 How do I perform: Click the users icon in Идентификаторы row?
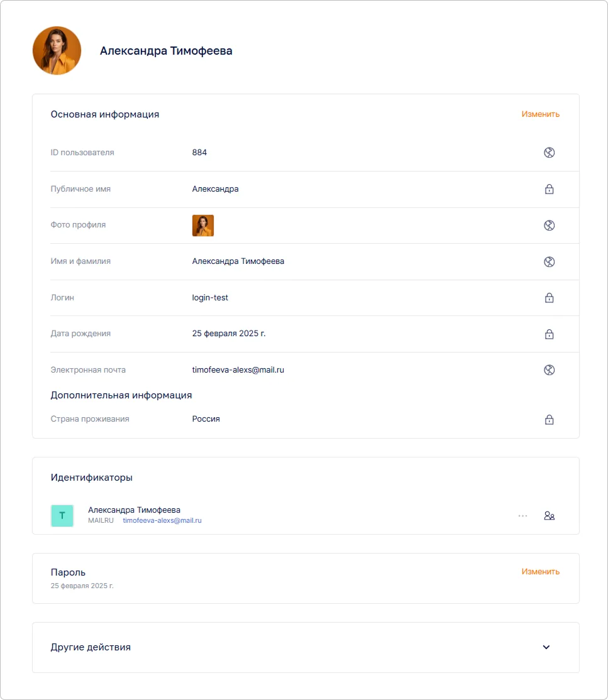[x=549, y=516]
